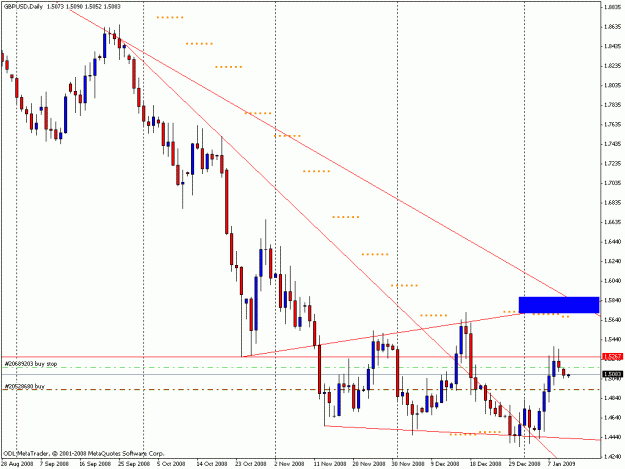Click the 1.6240 price axis label

(x=613, y=261)
